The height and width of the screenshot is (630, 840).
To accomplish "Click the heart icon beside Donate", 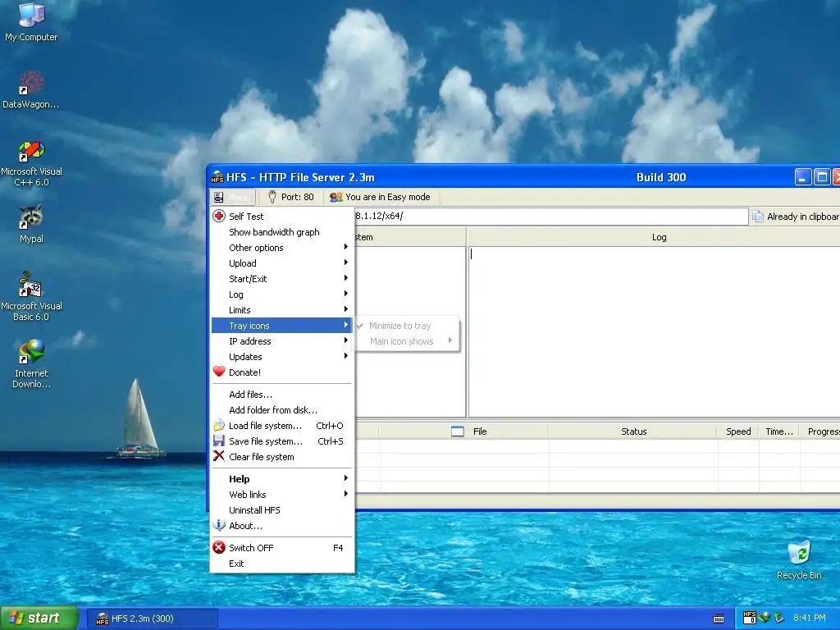I will click(219, 372).
